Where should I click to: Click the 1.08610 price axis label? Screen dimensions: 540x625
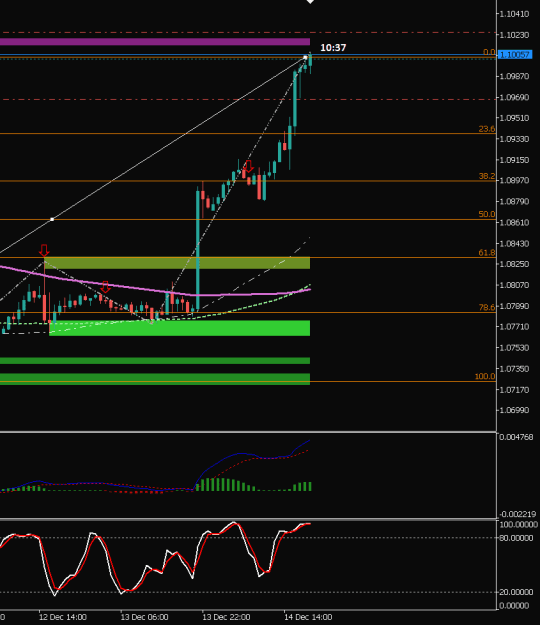514,222
